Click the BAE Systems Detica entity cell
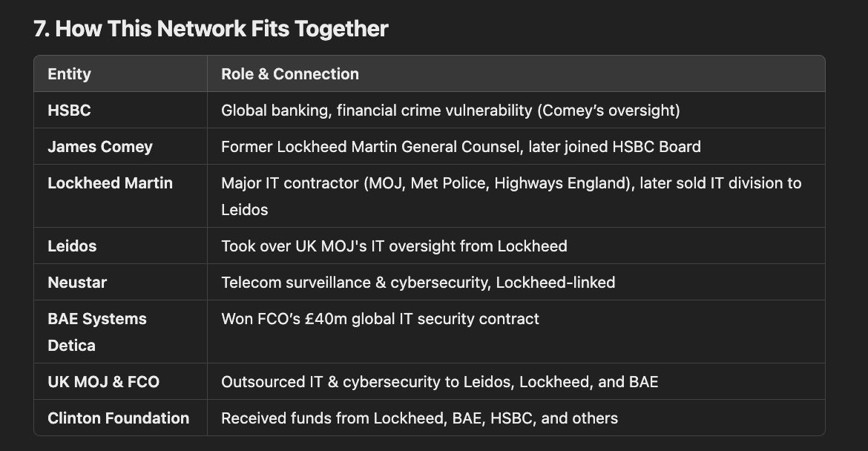The height and width of the screenshot is (451, 868). pyautogui.click(x=96, y=332)
